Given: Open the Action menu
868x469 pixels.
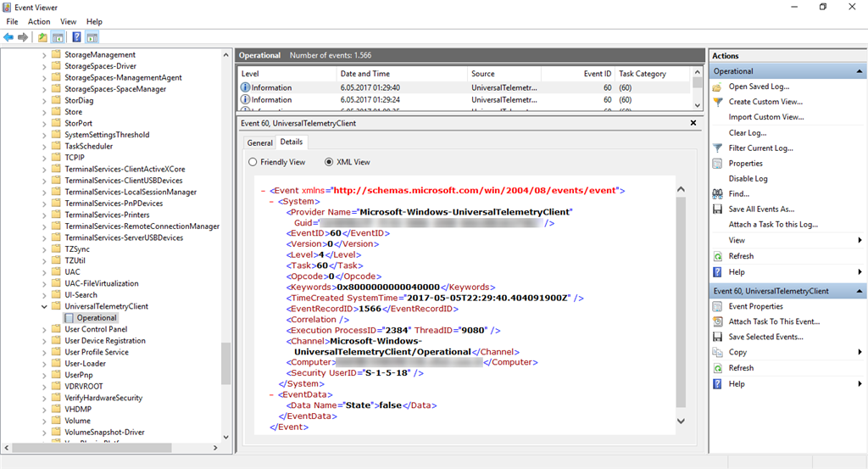Looking at the screenshot, I should [39, 21].
